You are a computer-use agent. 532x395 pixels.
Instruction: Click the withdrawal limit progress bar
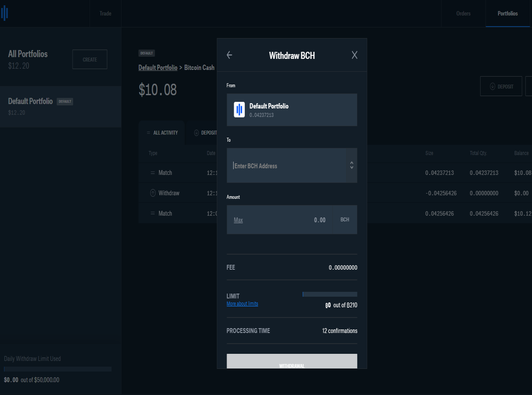(330, 294)
